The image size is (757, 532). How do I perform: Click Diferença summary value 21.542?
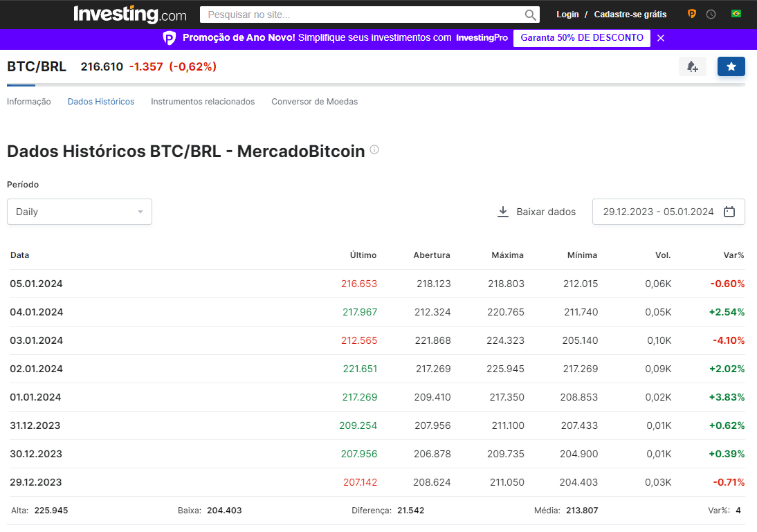pos(411,511)
